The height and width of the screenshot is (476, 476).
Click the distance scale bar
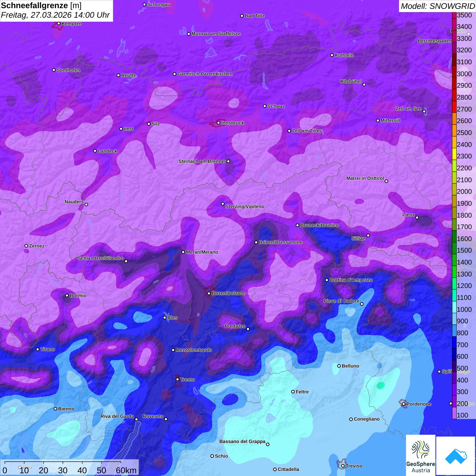tap(69, 468)
